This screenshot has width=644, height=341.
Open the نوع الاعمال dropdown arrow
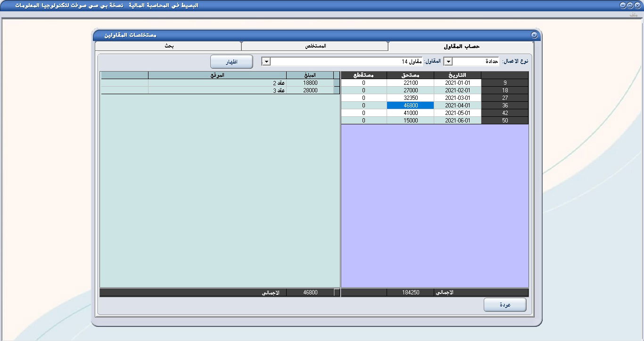448,62
